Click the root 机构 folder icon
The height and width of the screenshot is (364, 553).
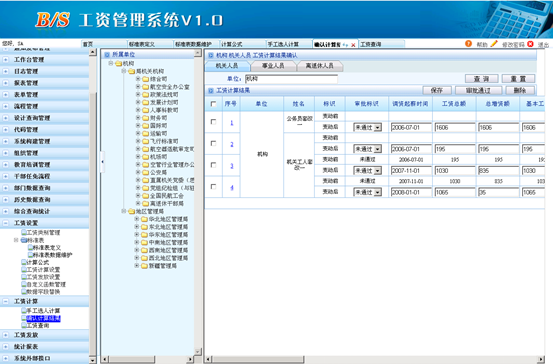(x=118, y=63)
